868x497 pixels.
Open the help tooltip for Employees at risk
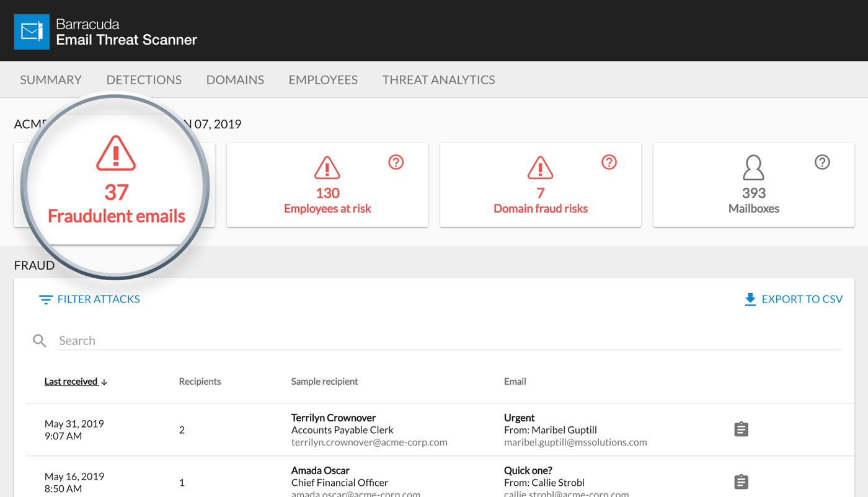point(396,162)
